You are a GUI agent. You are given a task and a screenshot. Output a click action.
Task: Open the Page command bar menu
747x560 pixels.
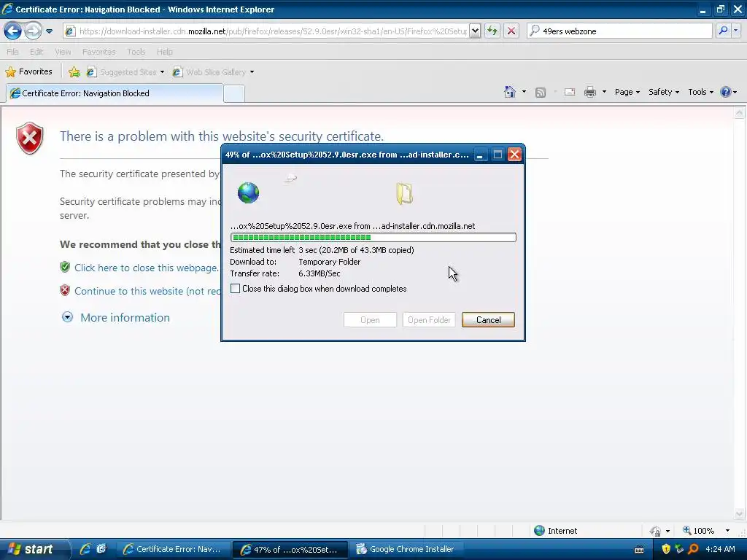pos(627,92)
